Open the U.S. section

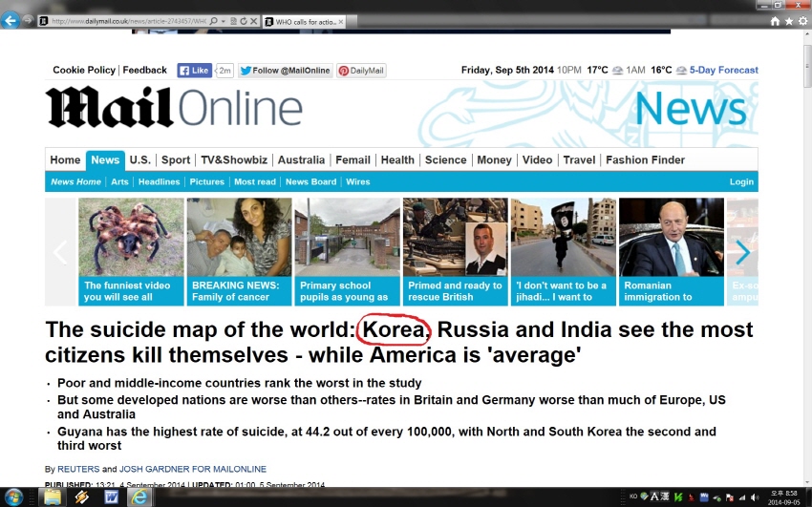pyautogui.click(x=139, y=159)
